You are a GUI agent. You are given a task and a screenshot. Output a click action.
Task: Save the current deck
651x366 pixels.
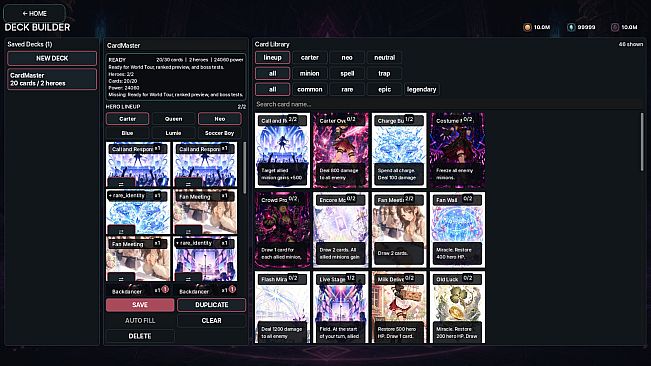pos(140,305)
